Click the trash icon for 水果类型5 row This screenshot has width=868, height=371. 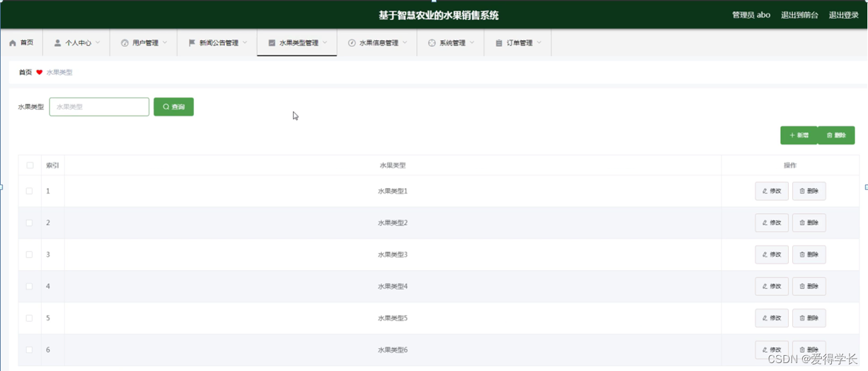(802, 318)
